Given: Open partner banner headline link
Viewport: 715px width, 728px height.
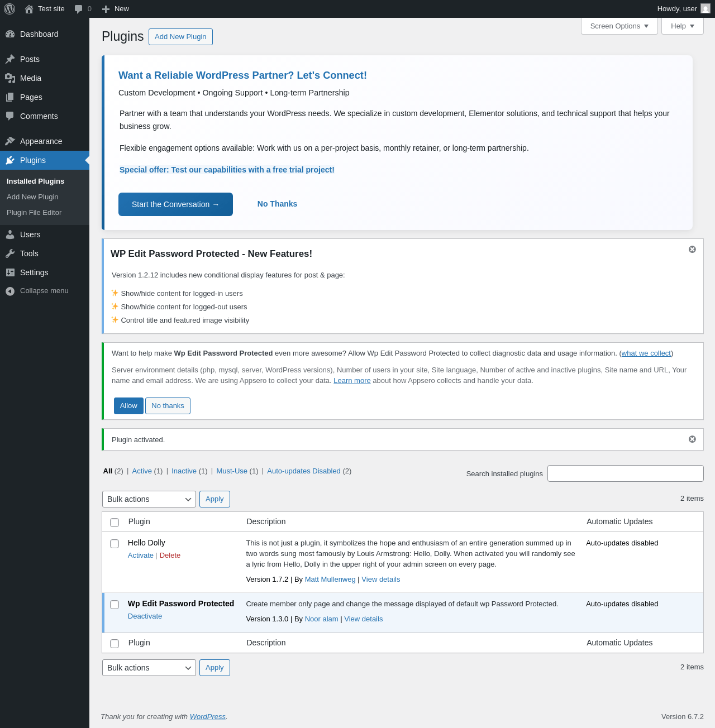Looking at the screenshot, I should tap(242, 75).
